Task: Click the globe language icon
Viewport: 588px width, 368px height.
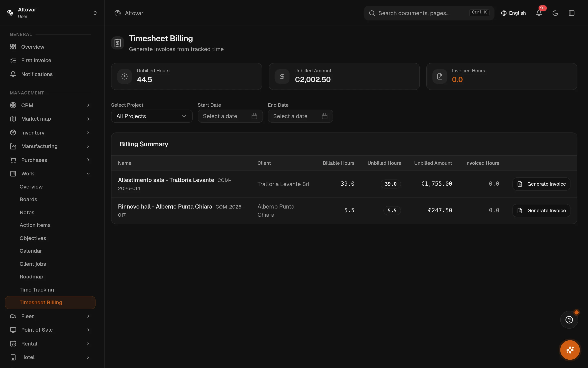Action: (x=504, y=13)
